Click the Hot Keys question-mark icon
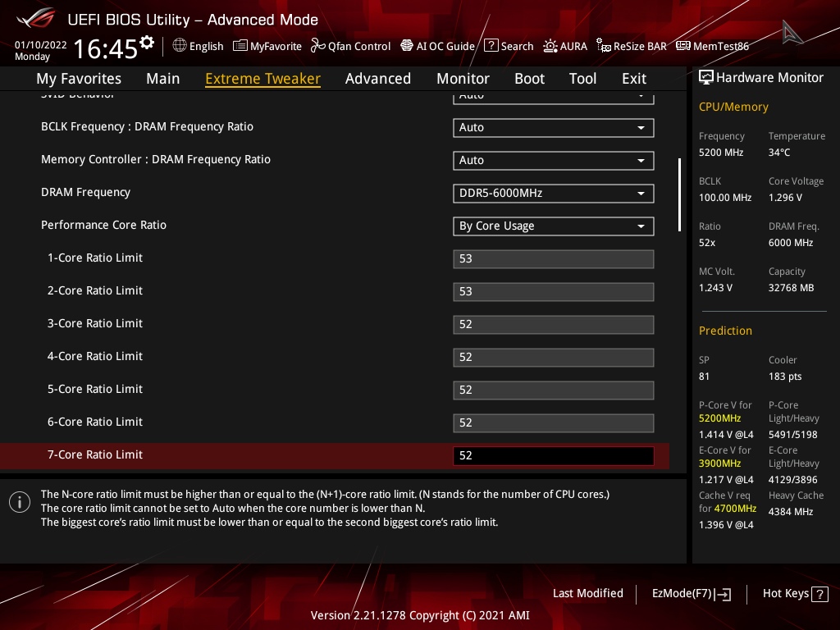 (x=819, y=594)
